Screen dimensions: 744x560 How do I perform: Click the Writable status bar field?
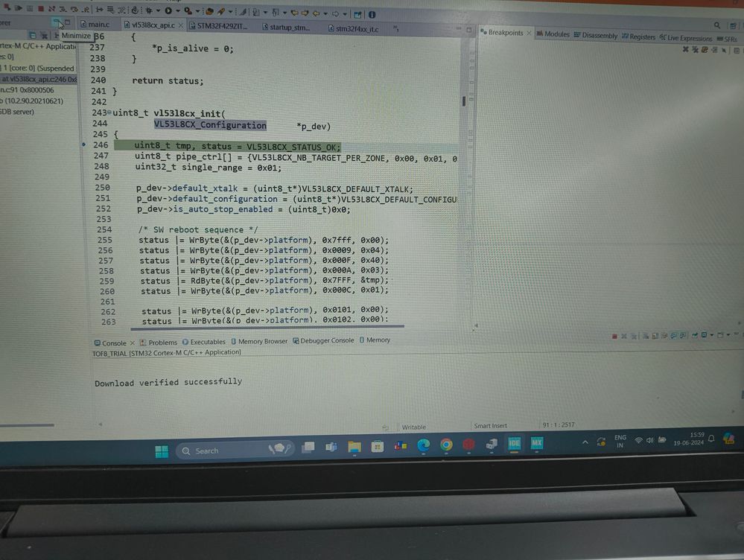[414, 427]
